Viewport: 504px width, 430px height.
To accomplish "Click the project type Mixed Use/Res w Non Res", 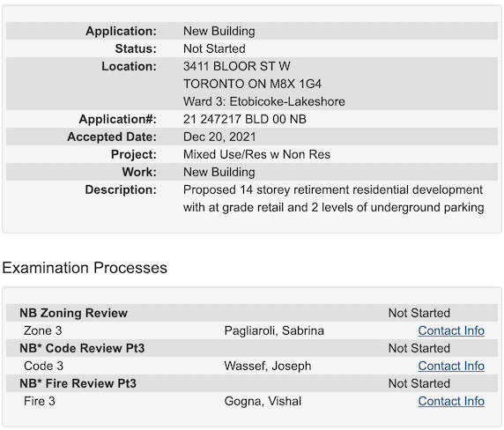I will click(x=256, y=154).
